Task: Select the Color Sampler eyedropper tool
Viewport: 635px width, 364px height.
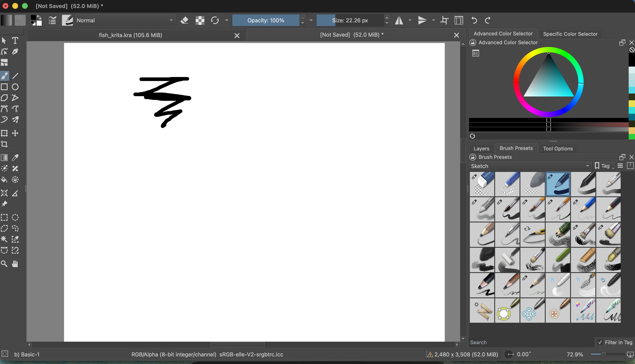Action: [x=15, y=158]
